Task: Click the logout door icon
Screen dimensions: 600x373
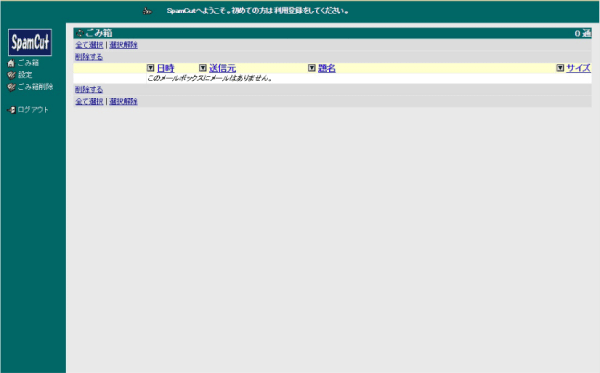Action: (11, 110)
